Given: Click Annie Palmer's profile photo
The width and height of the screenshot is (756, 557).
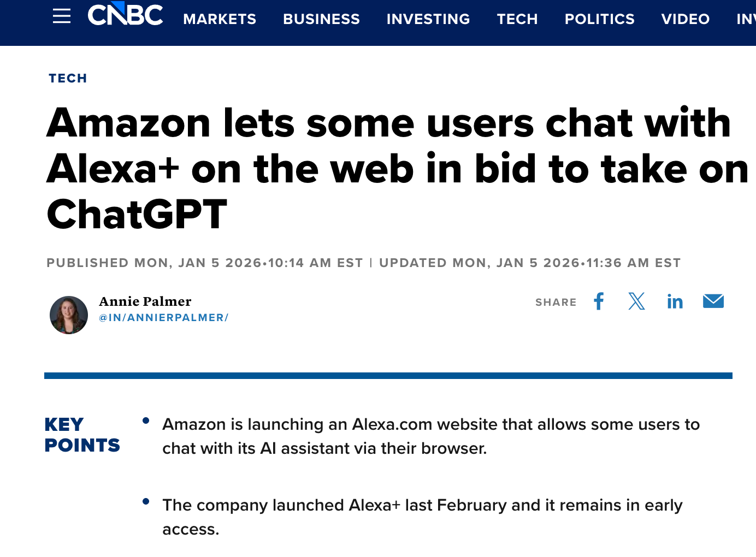Looking at the screenshot, I should [x=69, y=315].
